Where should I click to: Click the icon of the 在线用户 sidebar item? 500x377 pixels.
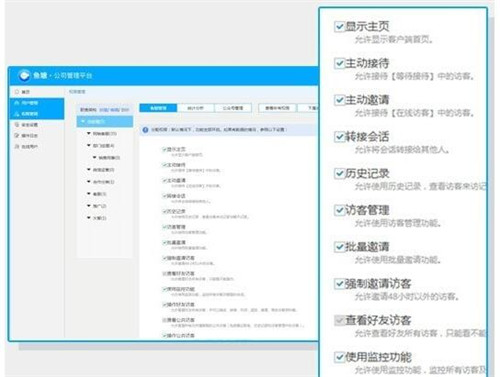pos(17,146)
